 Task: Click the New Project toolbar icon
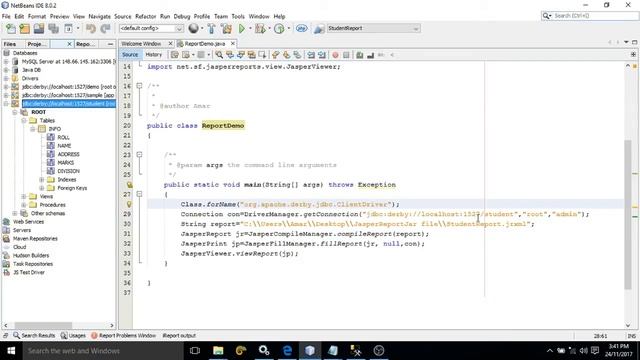pyautogui.click(x=24, y=29)
